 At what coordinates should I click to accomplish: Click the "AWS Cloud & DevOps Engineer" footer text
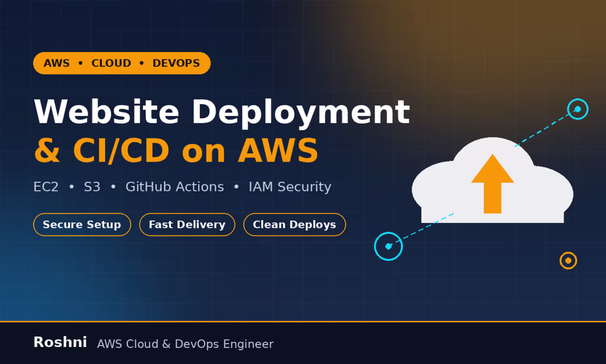pos(185,344)
